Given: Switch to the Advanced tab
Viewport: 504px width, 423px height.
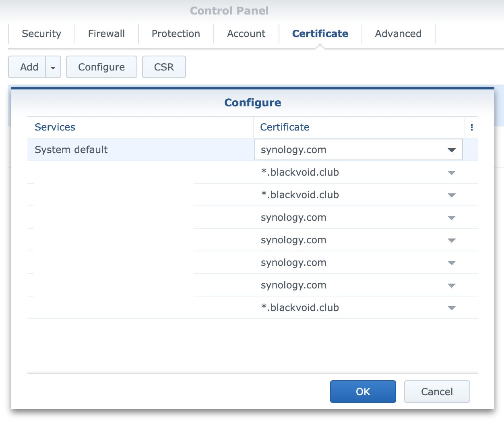Looking at the screenshot, I should click(399, 34).
